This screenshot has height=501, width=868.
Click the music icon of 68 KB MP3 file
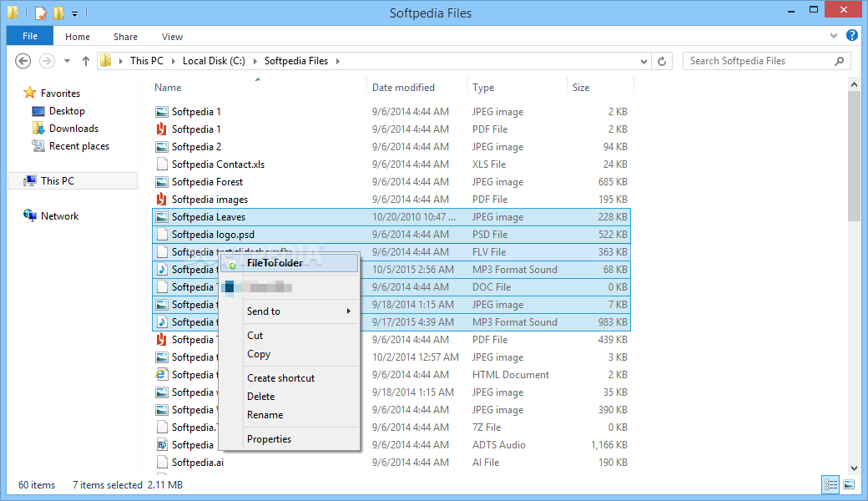pyautogui.click(x=162, y=270)
